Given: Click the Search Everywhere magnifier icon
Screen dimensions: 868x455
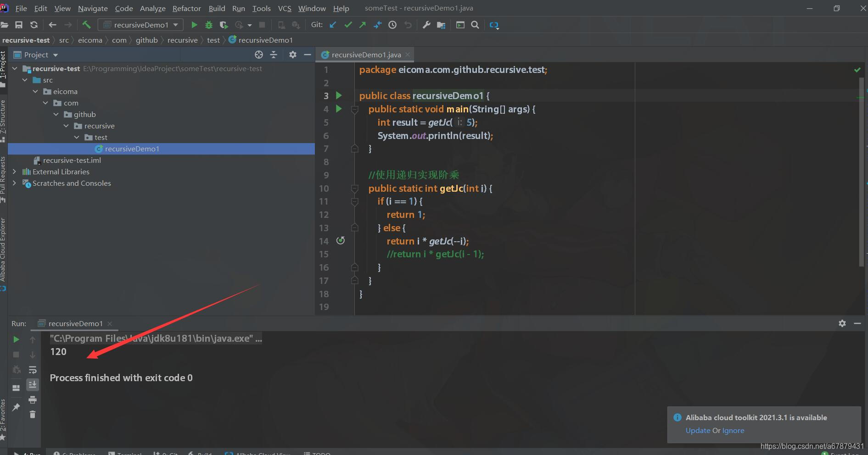Looking at the screenshot, I should (x=475, y=25).
